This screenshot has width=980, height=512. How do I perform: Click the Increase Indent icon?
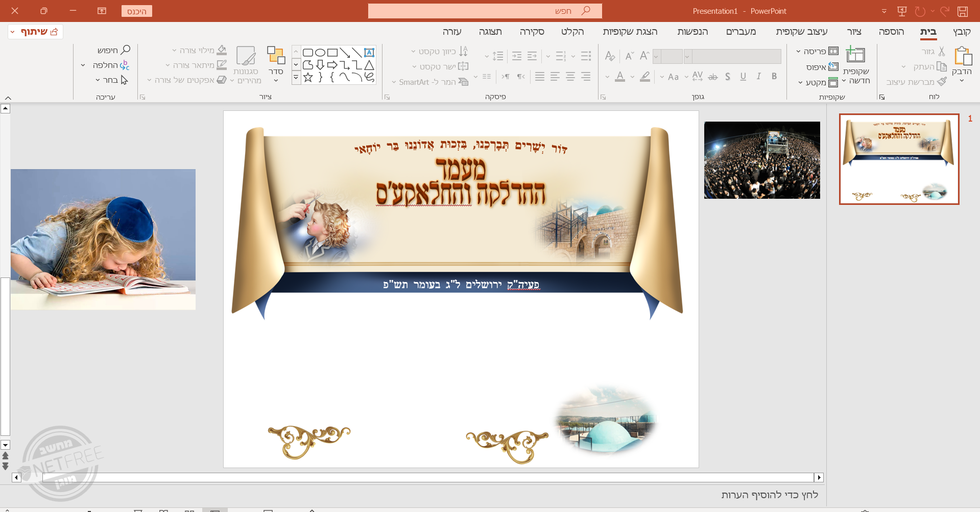click(x=517, y=56)
